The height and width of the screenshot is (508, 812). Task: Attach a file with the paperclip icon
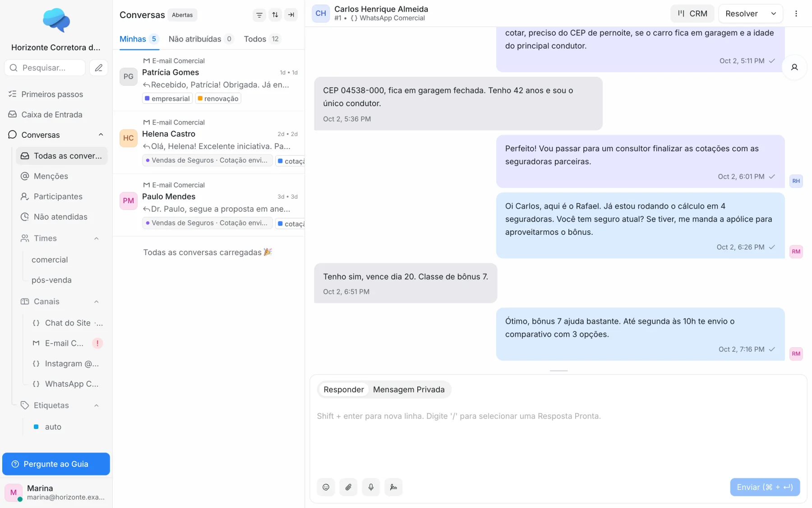(x=348, y=487)
